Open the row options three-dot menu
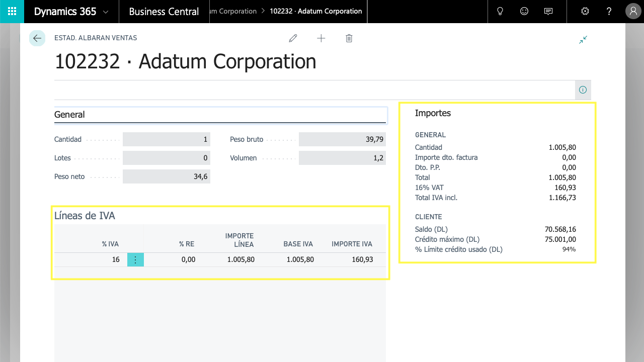Image resolution: width=644 pixels, height=362 pixels. coord(135,260)
